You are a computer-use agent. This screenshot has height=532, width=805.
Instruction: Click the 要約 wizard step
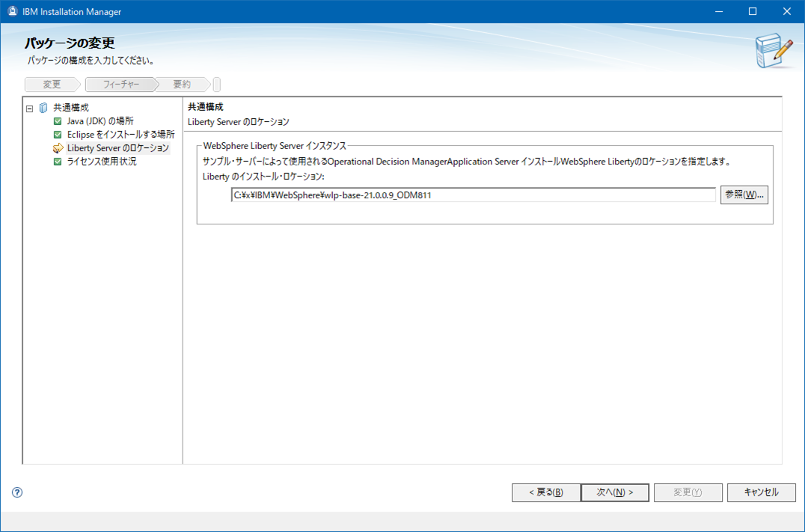(x=182, y=85)
